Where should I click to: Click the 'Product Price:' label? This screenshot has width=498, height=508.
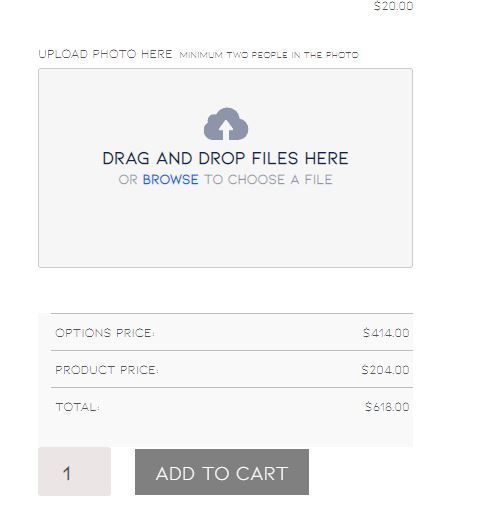point(107,370)
